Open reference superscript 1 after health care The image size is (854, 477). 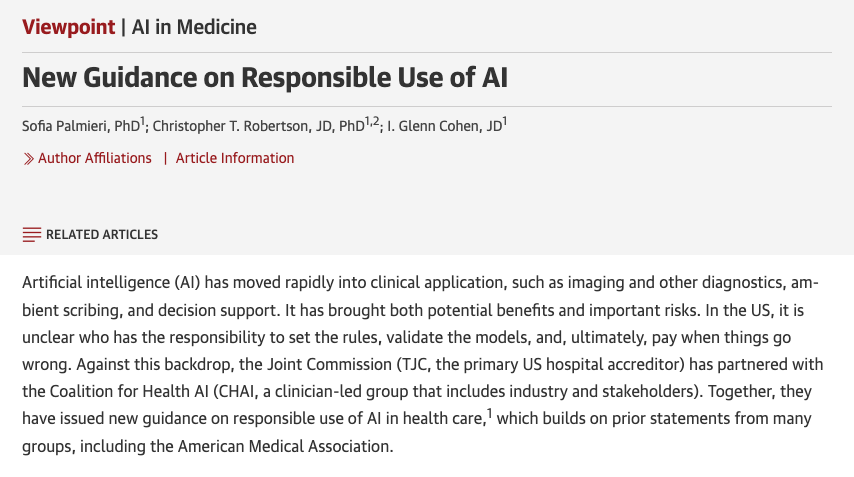489,414
